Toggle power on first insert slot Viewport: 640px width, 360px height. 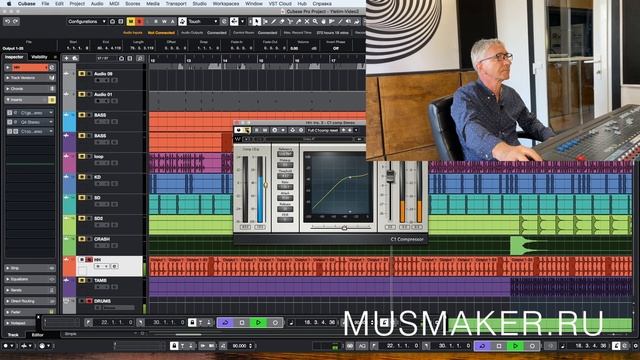pyautogui.click(x=10, y=112)
